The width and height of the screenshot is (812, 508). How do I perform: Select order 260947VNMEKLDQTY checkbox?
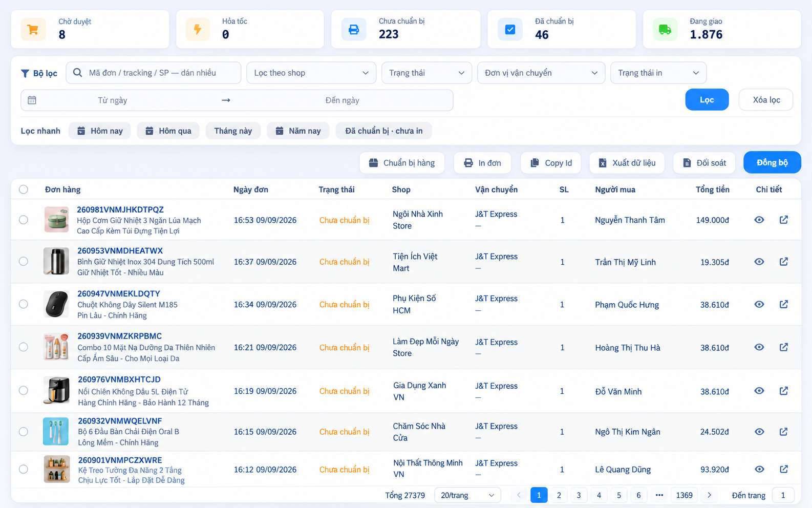24,304
